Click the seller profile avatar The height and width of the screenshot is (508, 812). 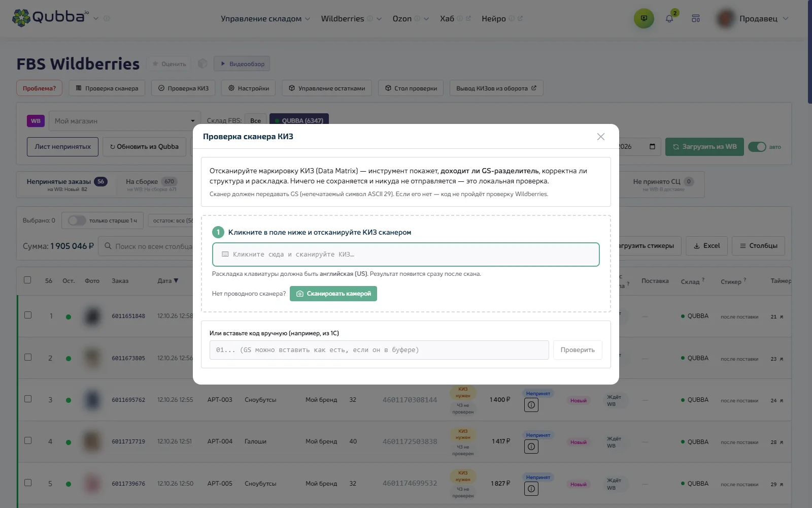click(726, 18)
